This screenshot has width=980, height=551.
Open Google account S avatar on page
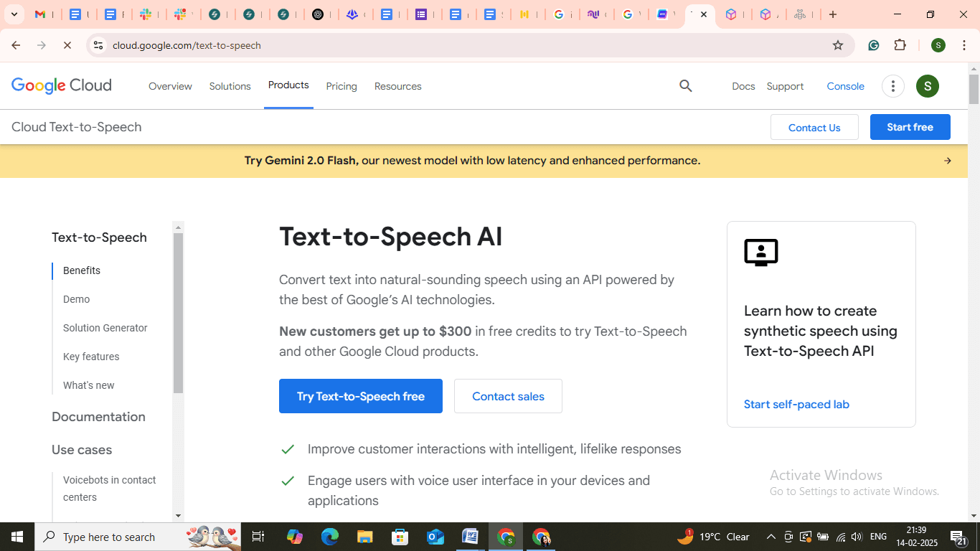(x=928, y=86)
